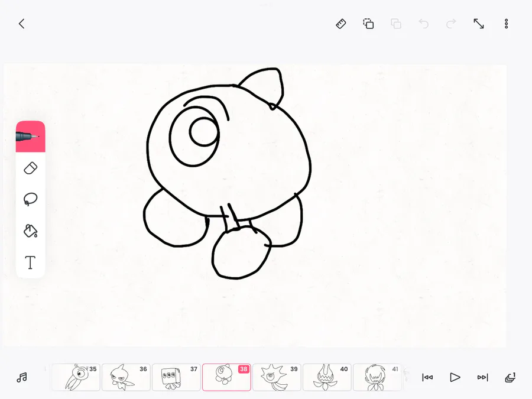Jump to the last frame
The height and width of the screenshot is (399, 532).
click(482, 377)
